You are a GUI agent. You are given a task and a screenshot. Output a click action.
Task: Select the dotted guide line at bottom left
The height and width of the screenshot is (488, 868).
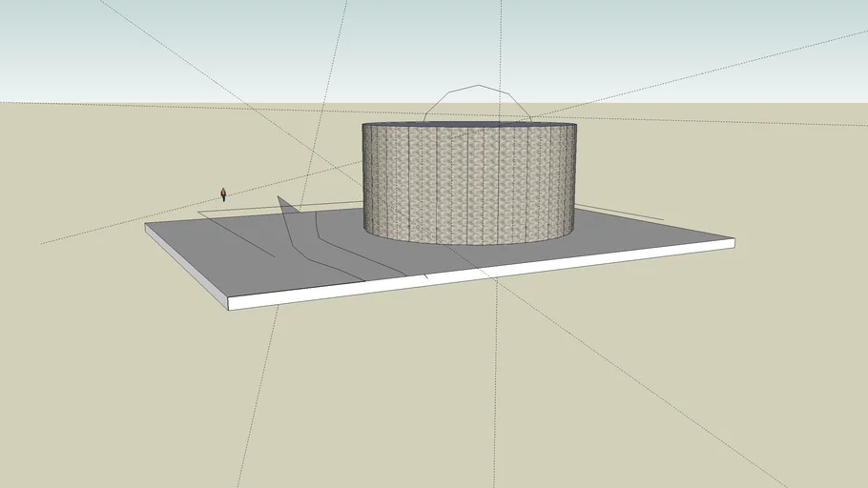point(253,419)
